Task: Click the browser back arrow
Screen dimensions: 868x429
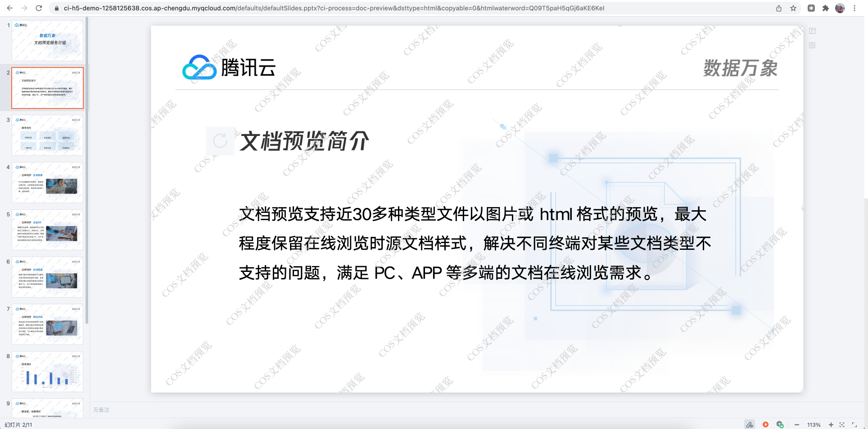Action: 10,8
